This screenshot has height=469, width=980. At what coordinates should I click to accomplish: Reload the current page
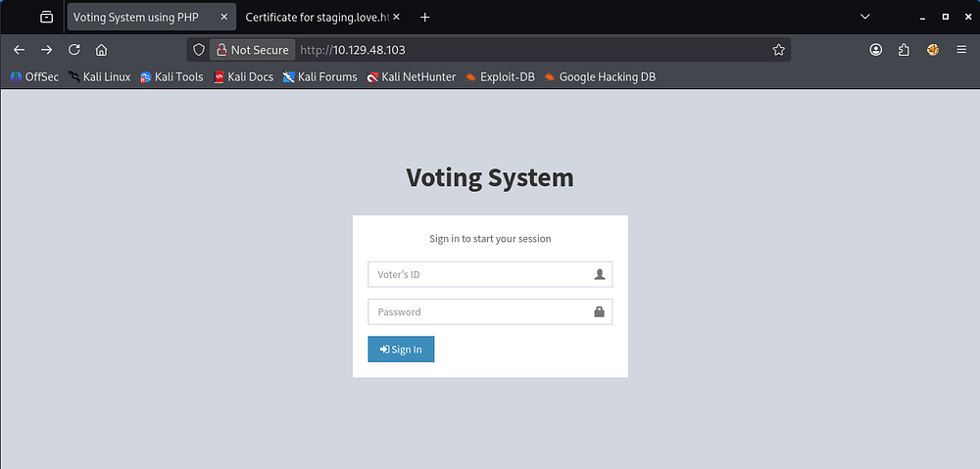tap(73, 50)
